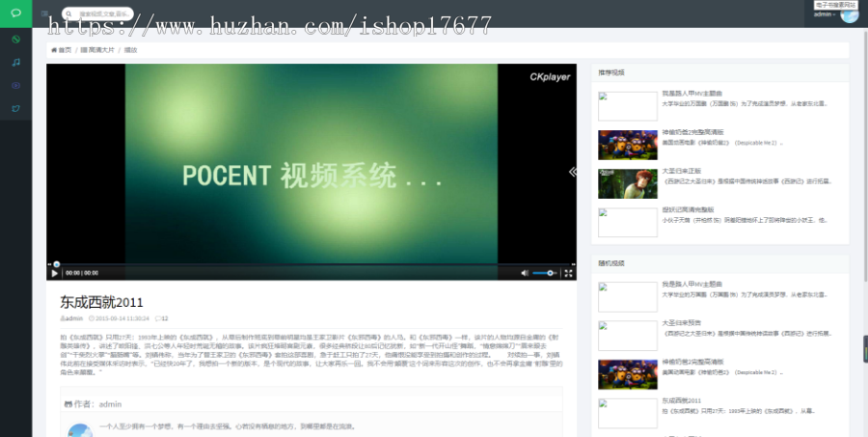Adjust the video volume slider
868x437 pixels.
tap(545, 273)
